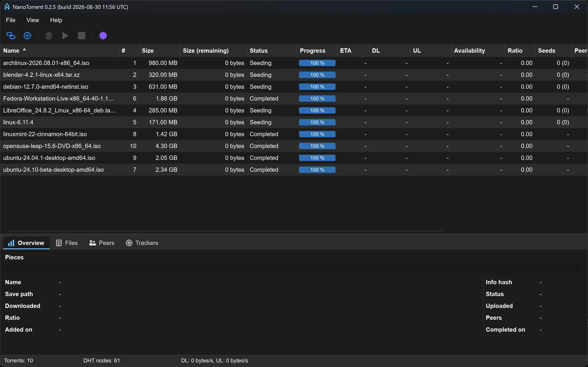The width and height of the screenshot is (588, 367).
Task: Sort by the Seeds column header
Action: click(553, 51)
